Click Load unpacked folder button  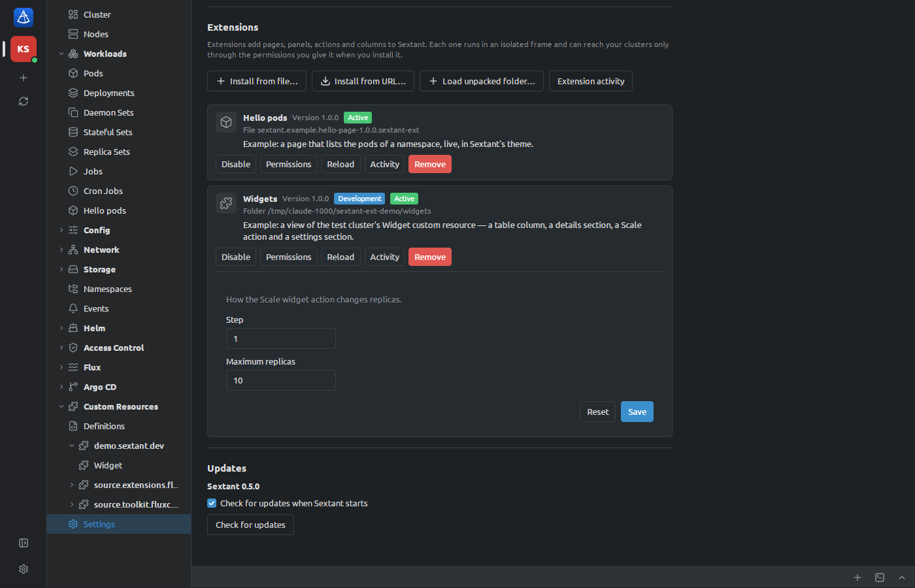pyautogui.click(x=482, y=81)
